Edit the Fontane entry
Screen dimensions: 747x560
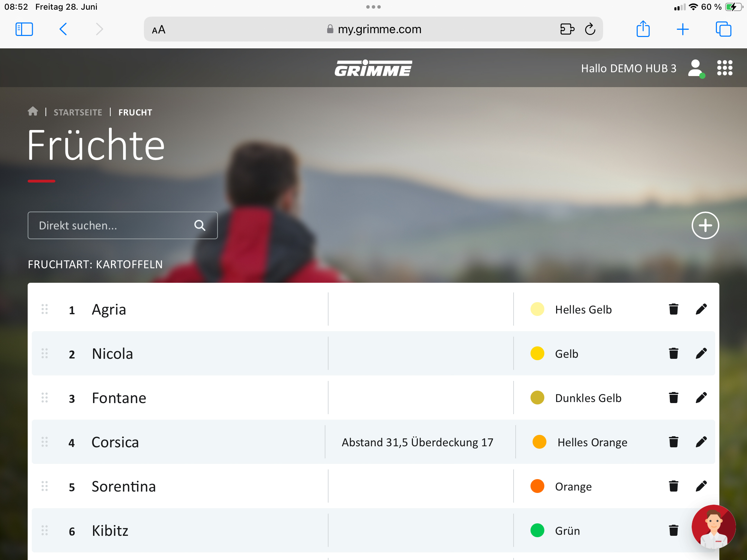(701, 398)
